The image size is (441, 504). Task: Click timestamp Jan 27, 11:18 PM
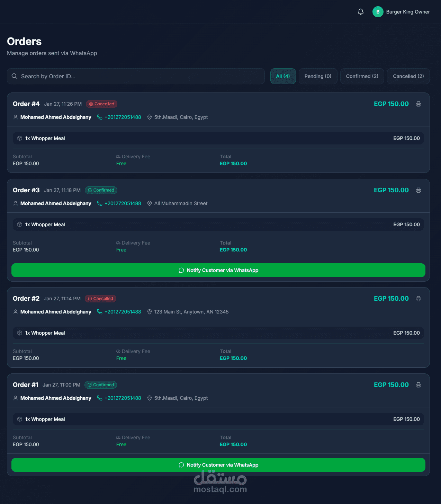coord(62,190)
